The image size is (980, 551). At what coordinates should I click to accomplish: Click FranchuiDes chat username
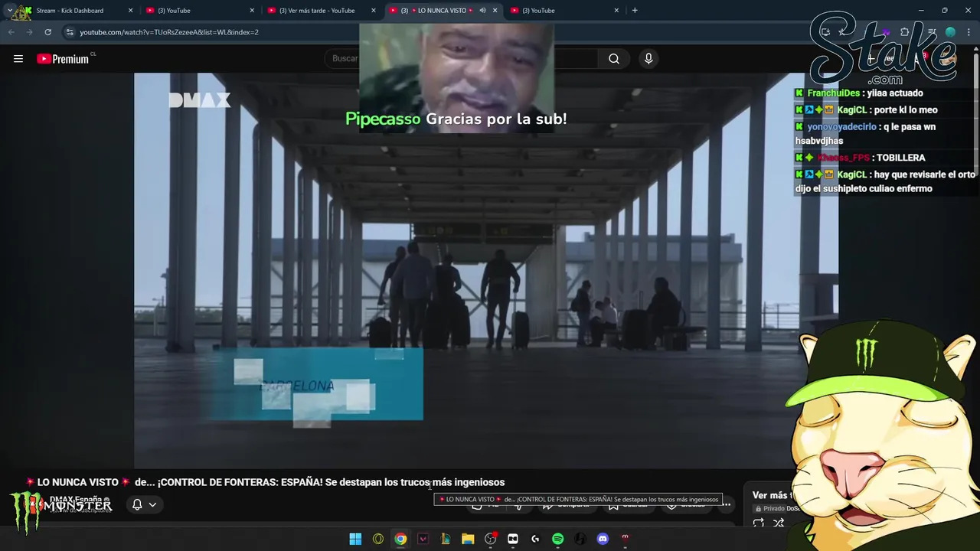tap(833, 93)
